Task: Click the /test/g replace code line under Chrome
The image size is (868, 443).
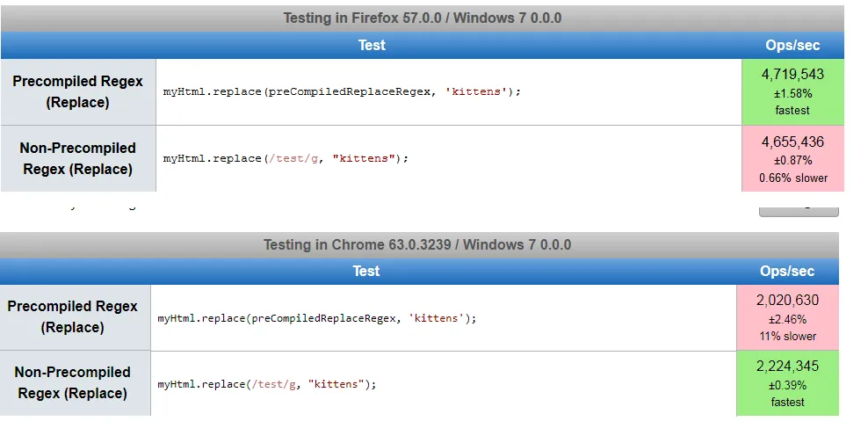Action: pyautogui.click(x=267, y=384)
